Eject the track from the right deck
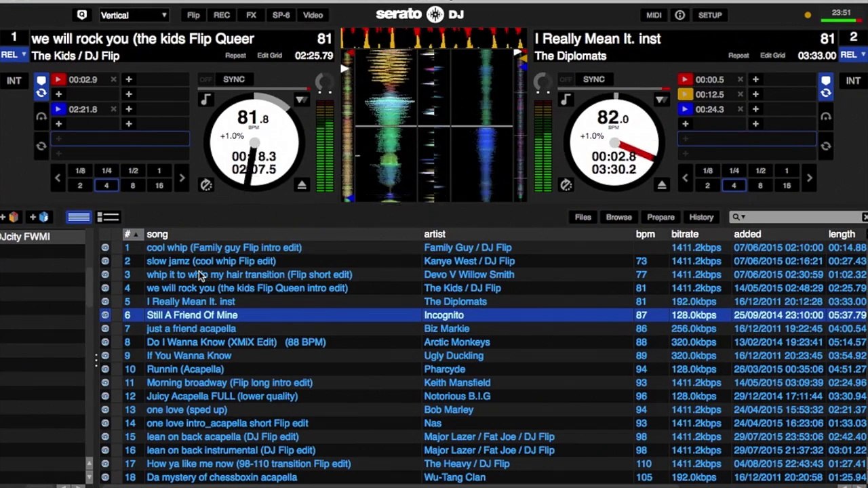Screen dimensions: 868x488 (662, 185)
